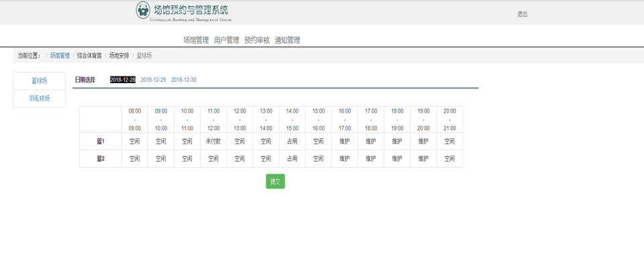Viewport: 644px width, 277px height.
Task: Click the 篮1 row label
Action: [x=101, y=141]
